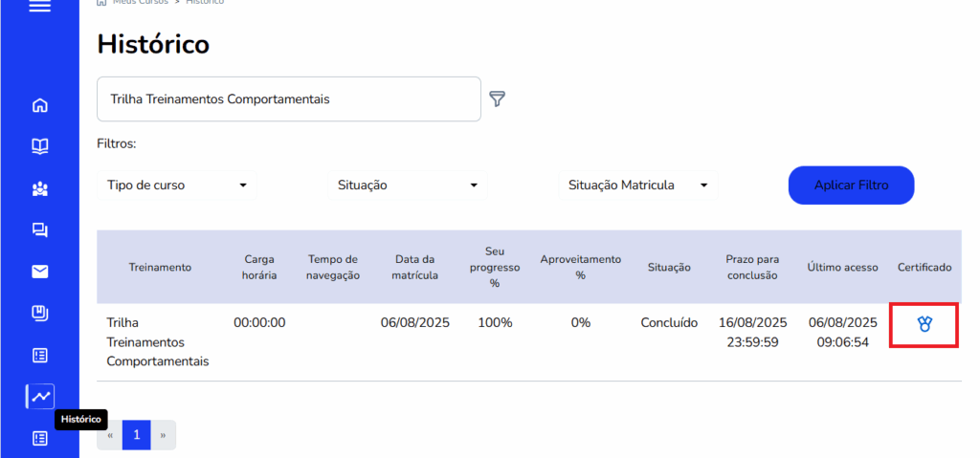Go to the home icon in sidebar
The image size is (980, 458).
coord(39,105)
